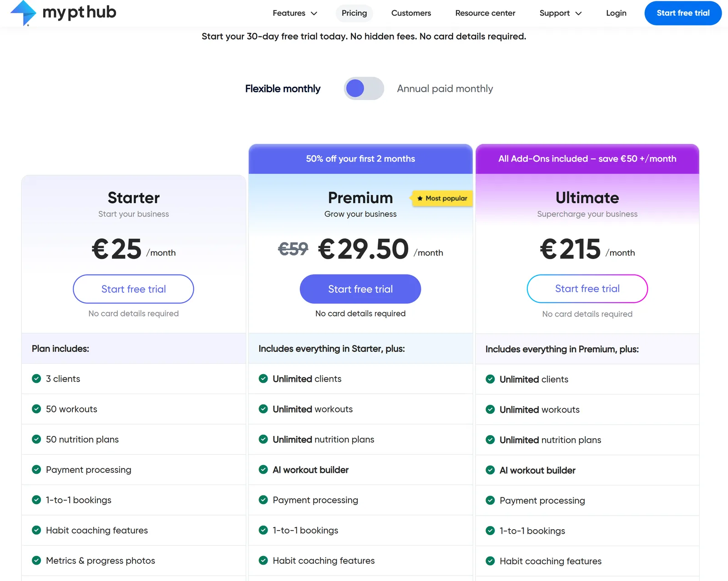Click the All Add-Ons included banner

pyautogui.click(x=587, y=159)
